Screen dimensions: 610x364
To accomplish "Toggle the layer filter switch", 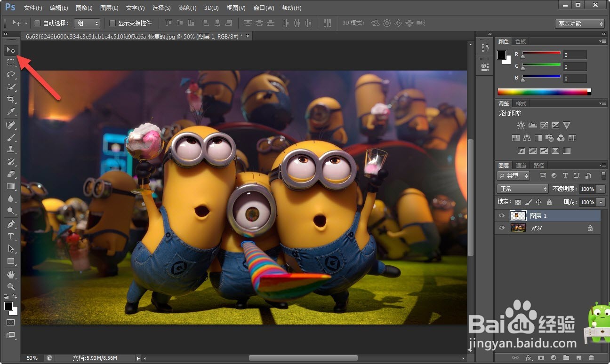I will click(604, 175).
